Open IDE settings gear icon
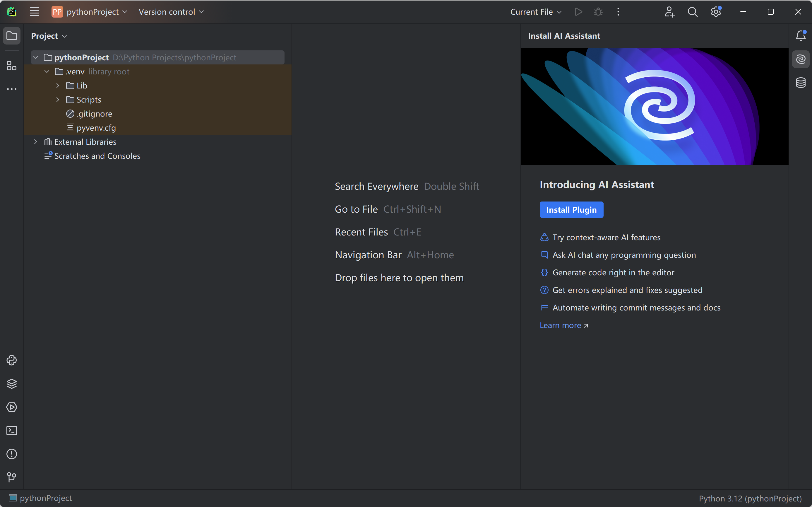The height and width of the screenshot is (507, 812). pyautogui.click(x=716, y=12)
